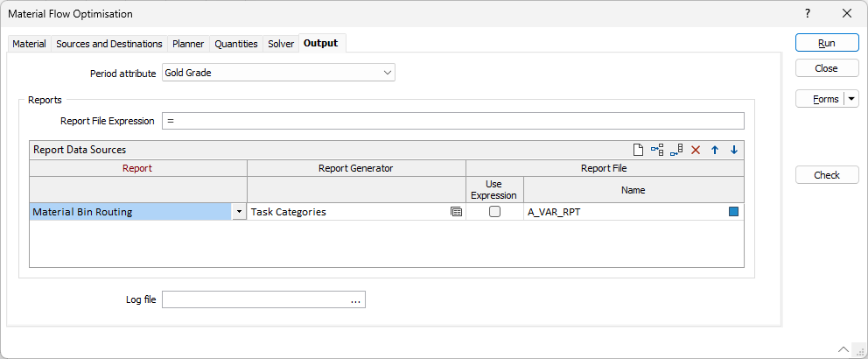The height and width of the screenshot is (359, 868).
Task: Click the new report row icon
Action: 638,150
